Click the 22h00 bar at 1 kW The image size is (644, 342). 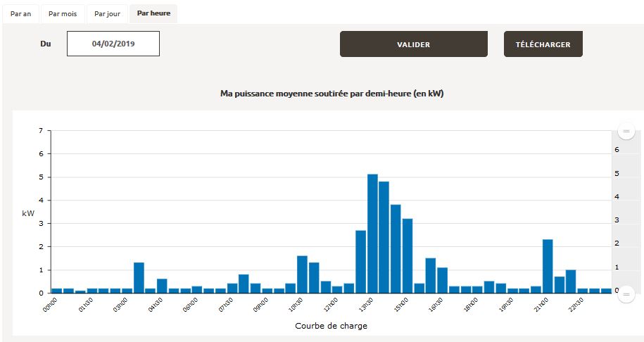571,281
